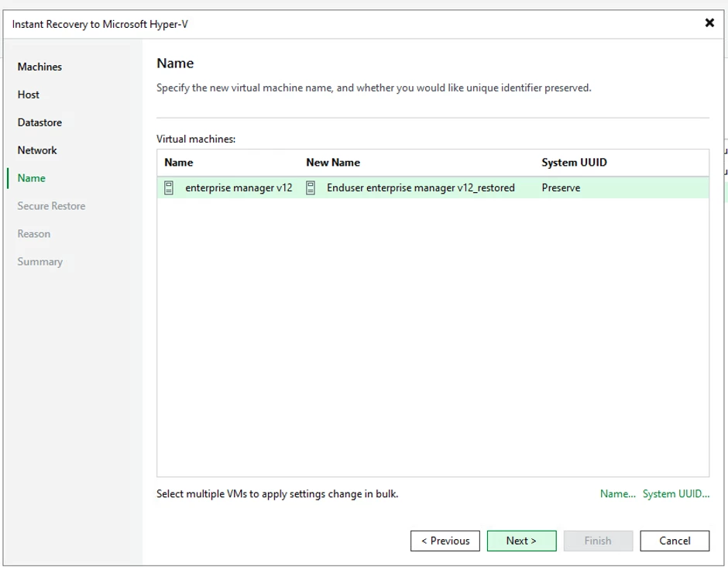Sort by the System UUID column header
Screen dimensions: 728x567
tap(574, 163)
